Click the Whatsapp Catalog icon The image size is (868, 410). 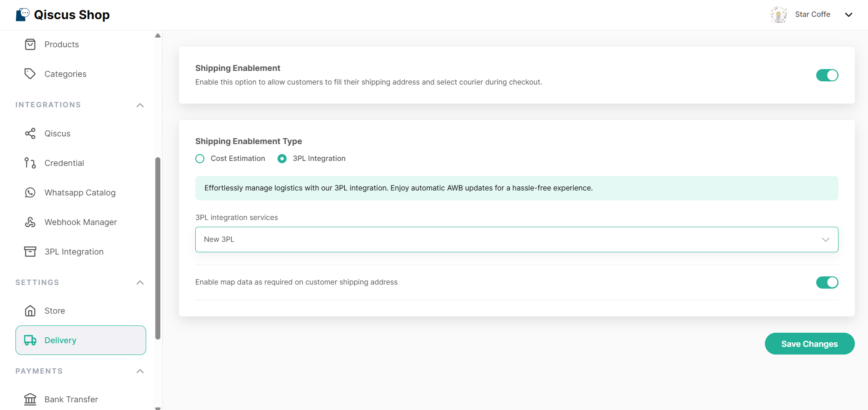[x=30, y=193]
